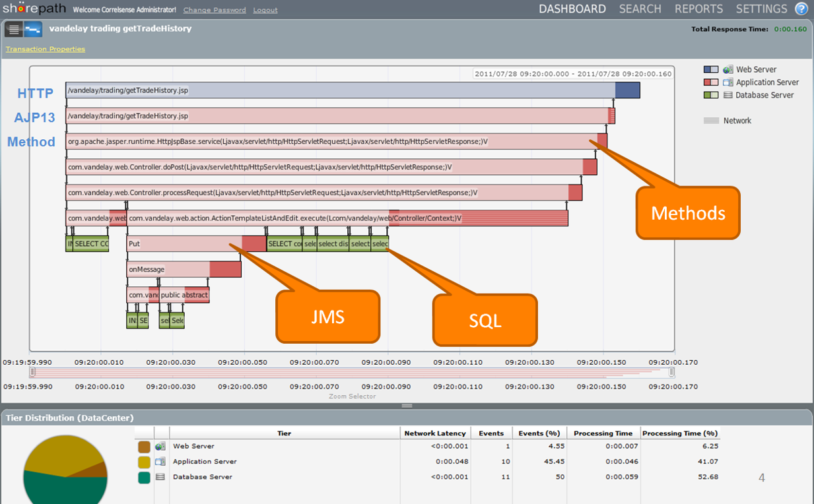Sort by the Events (%) column header
Viewport: 814px width, 504px height.
point(540,433)
